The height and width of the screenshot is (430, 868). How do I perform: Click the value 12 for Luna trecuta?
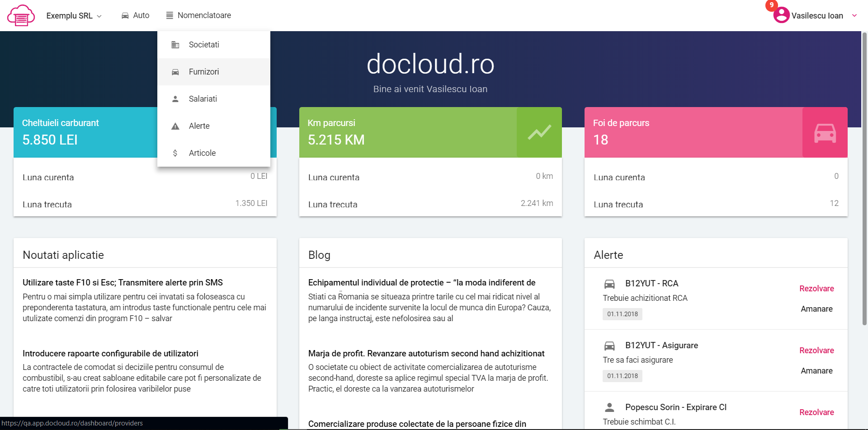click(x=834, y=203)
